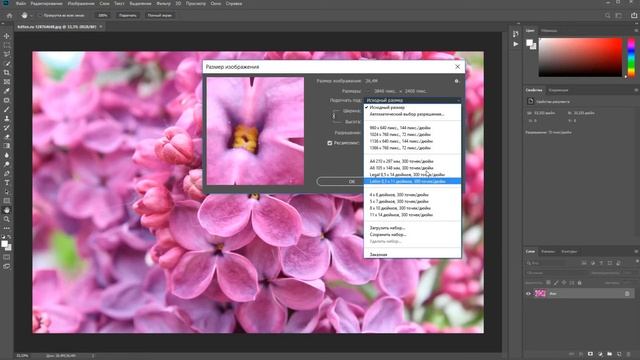Select the Dodge tool
Viewport: 640px width, 360px height.
[7, 164]
